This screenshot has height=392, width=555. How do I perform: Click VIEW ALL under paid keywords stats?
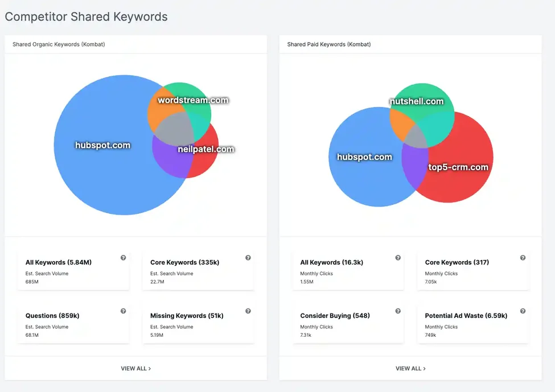pyautogui.click(x=410, y=368)
